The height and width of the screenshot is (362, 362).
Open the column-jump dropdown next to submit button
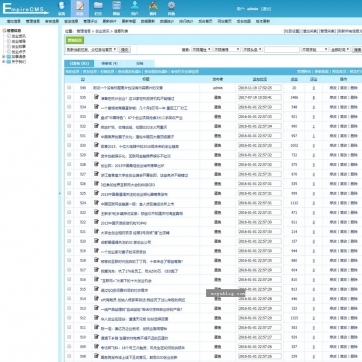click(x=91, y=49)
